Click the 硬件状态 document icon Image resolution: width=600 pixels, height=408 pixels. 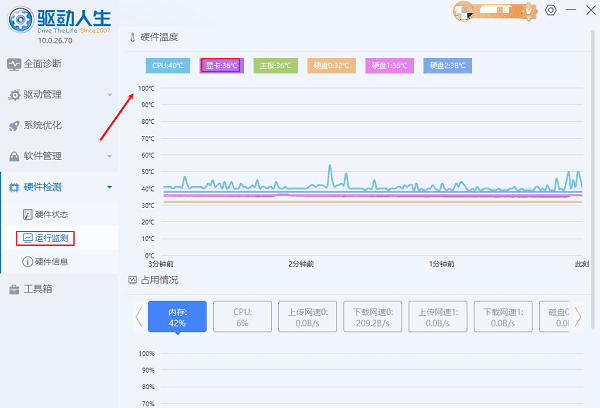coord(28,214)
